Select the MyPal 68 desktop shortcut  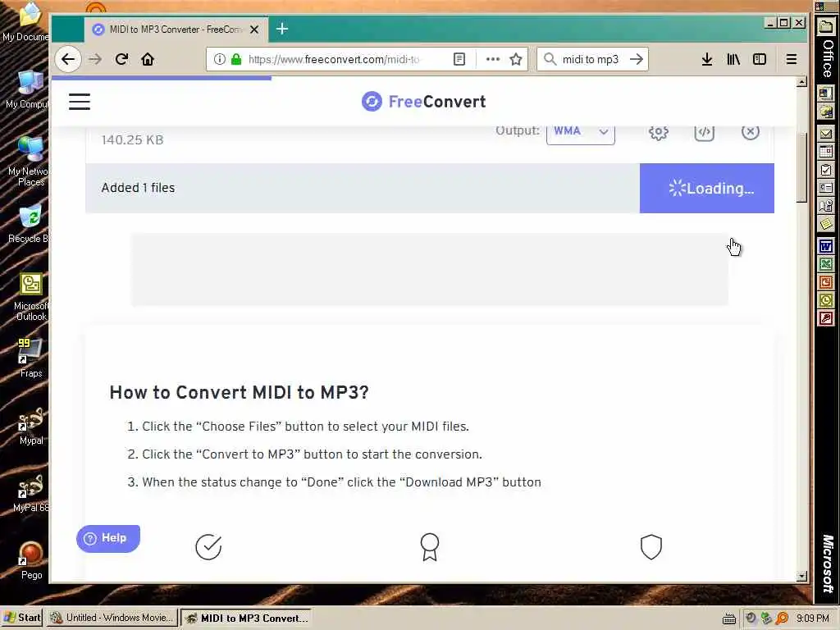pos(30,494)
